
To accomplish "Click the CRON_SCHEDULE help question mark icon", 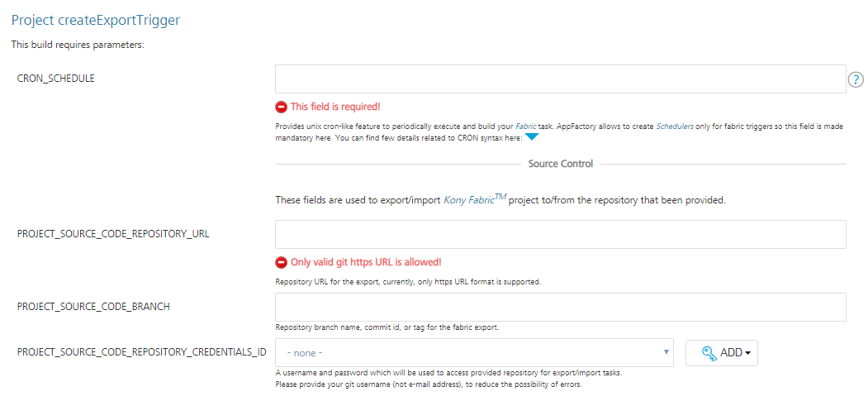I will point(856,80).
